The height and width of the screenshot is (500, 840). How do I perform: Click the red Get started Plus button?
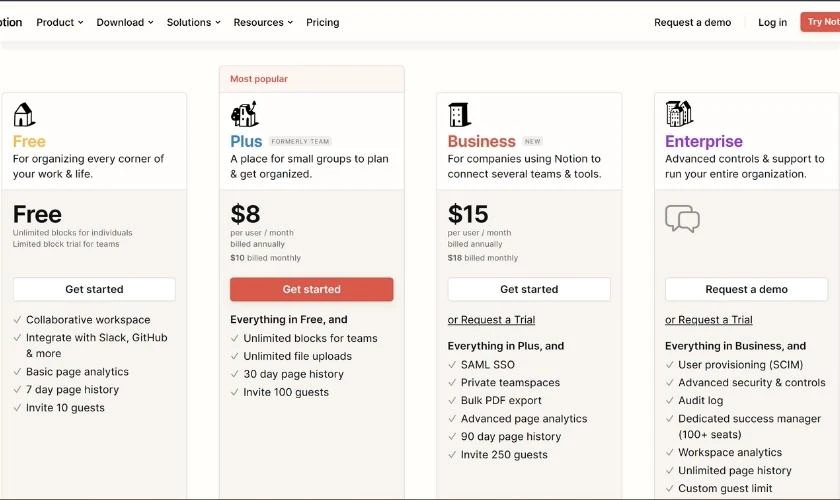pyautogui.click(x=311, y=289)
